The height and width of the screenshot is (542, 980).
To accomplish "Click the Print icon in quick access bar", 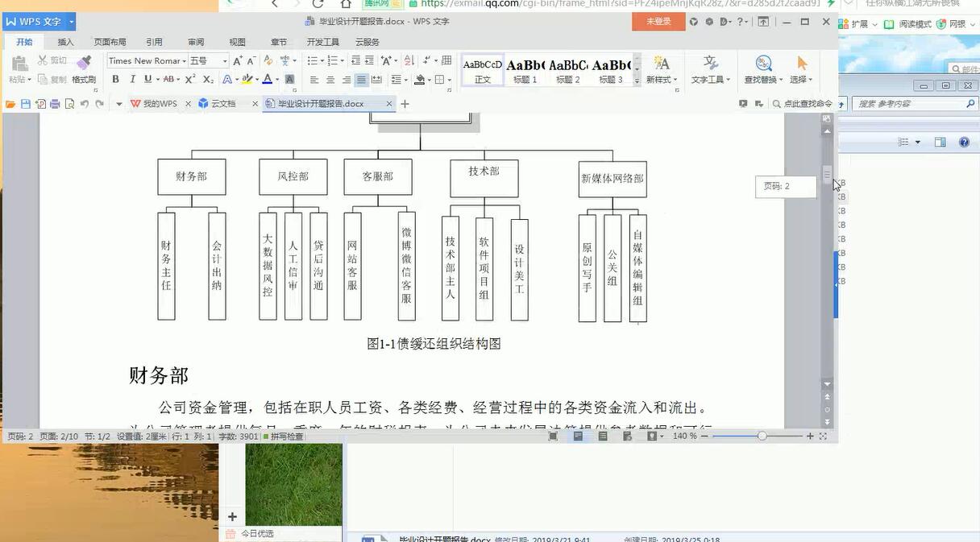I will tap(55, 104).
